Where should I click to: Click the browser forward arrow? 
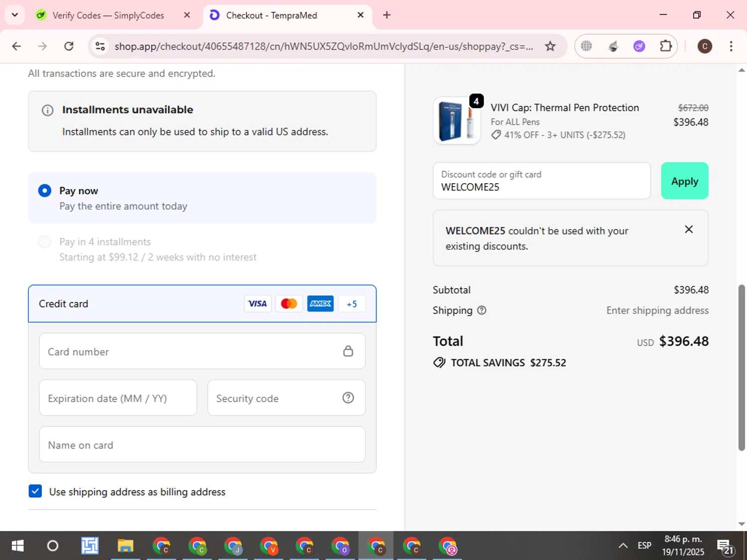click(42, 46)
